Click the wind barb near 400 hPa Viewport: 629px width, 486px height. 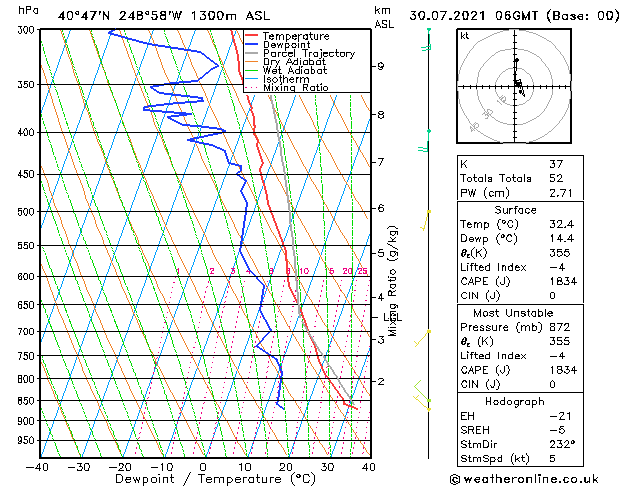pos(425,141)
